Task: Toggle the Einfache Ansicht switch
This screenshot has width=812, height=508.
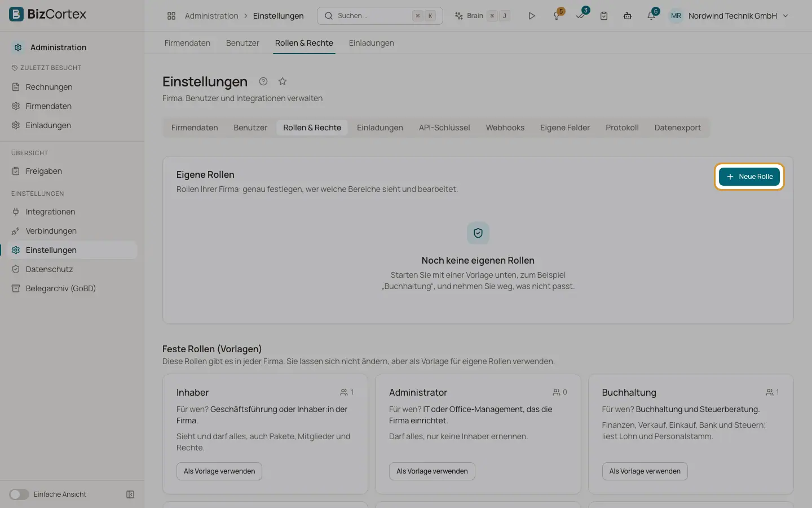Action: click(x=19, y=494)
